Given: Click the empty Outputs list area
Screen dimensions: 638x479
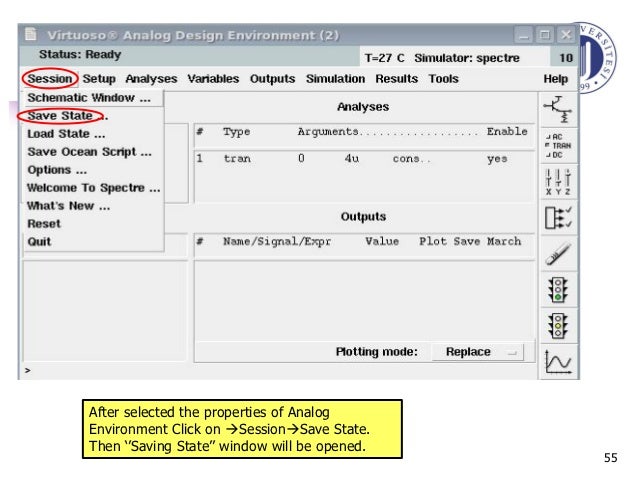Looking at the screenshot, I should click(364, 300).
